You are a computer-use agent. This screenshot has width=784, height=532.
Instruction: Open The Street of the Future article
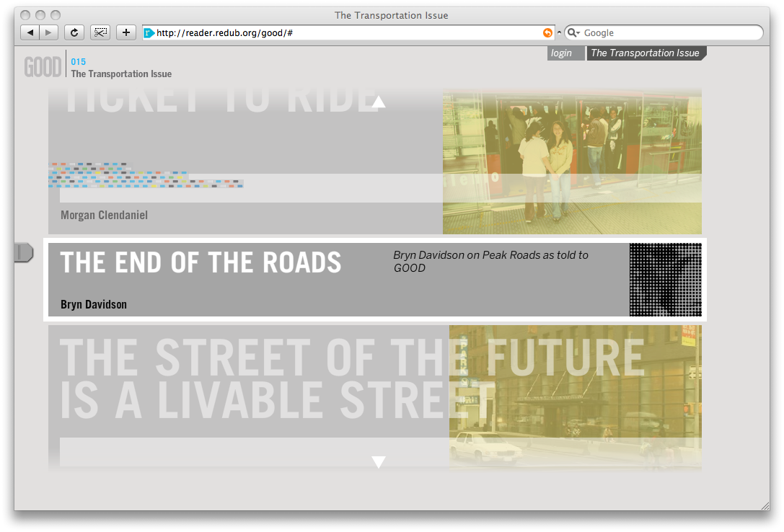point(351,378)
